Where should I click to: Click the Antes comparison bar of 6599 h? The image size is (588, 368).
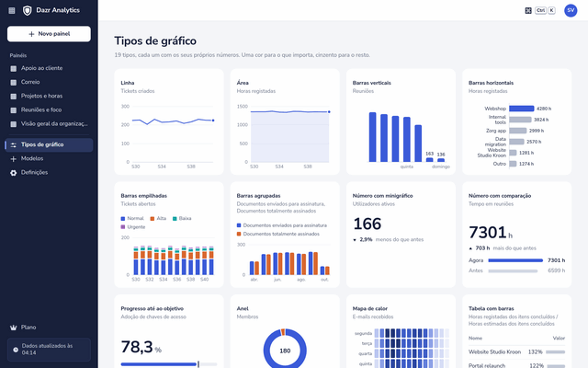pos(513,270)
